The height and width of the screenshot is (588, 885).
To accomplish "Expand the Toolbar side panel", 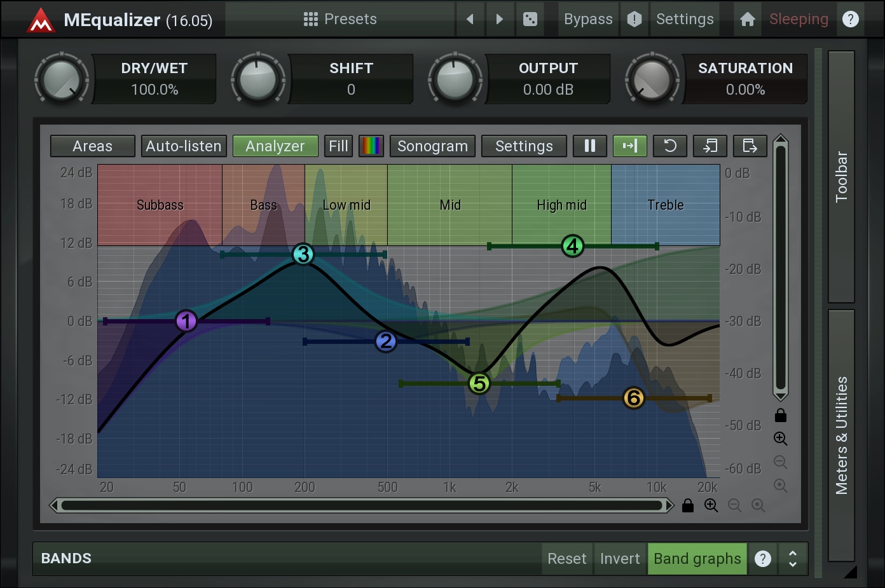I will point(841,177).
